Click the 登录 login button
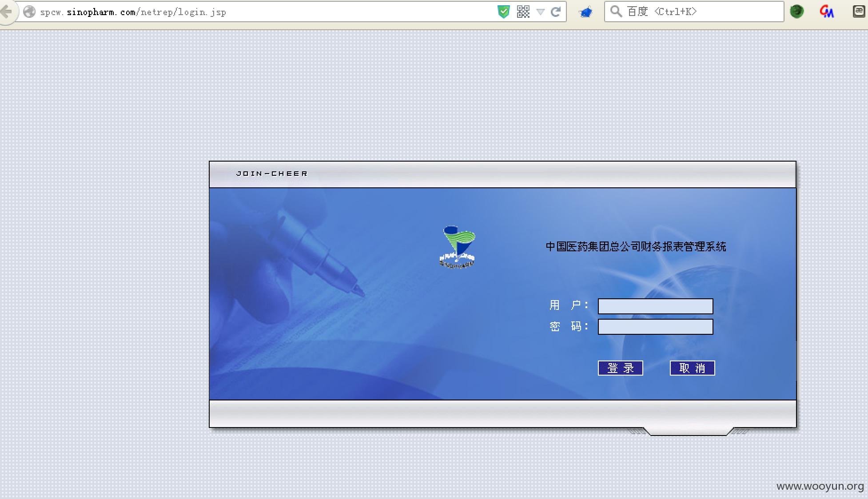This screenshot has width=868, height=499. point(621,368)
